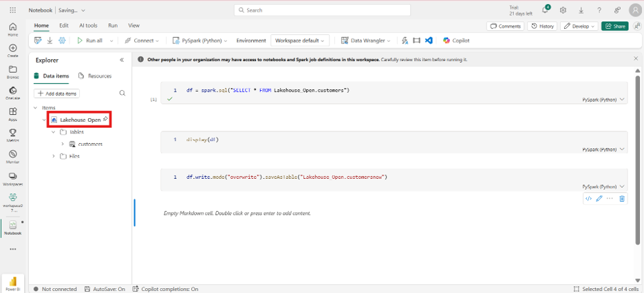Expand the Files folder
This screenshot has height=293, width=644.
[54, 156]
